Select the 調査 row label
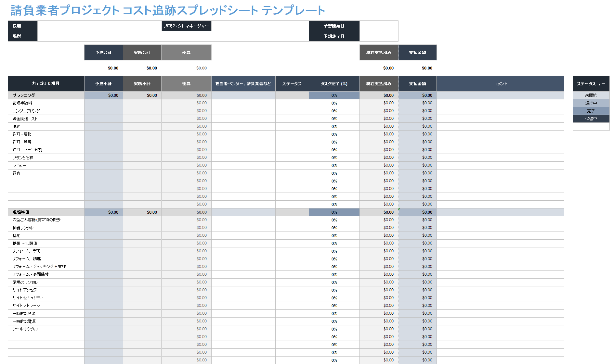The height and width of the screenshot is (364, 613). pos(17,173)
